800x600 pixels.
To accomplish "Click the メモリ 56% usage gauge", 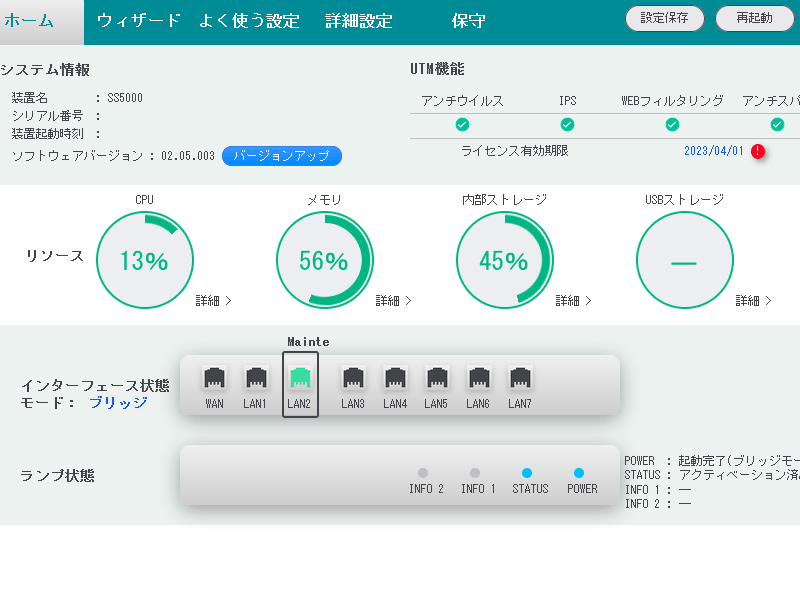I will coord(323,261).
